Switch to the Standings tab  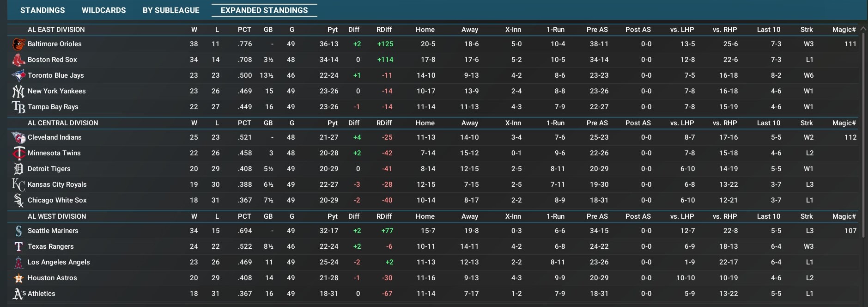(x=42, y=10)
